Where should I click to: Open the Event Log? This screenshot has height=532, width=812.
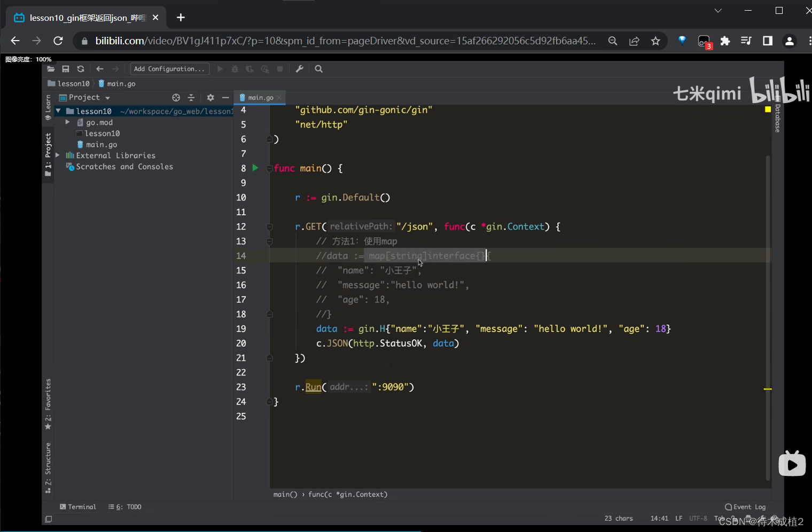tap(745, 507)
